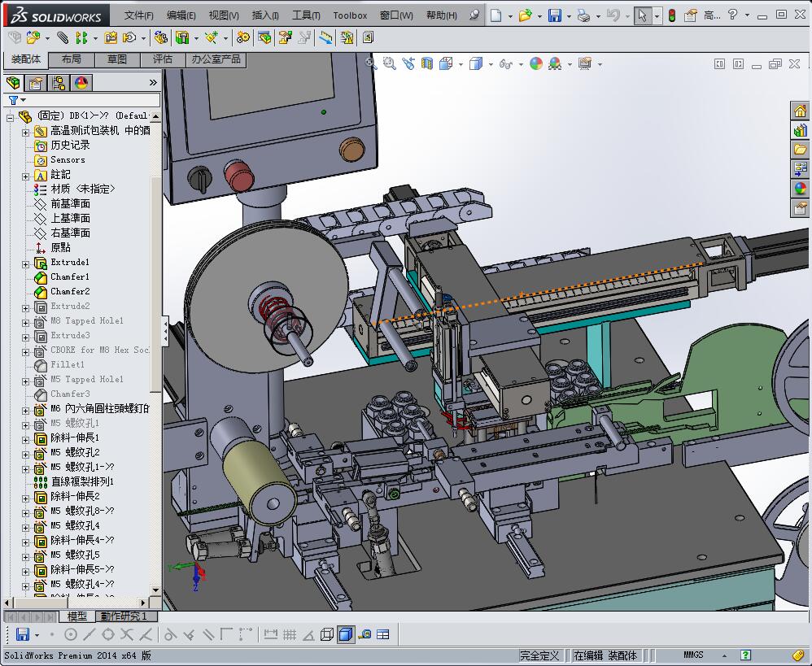The width and height of the screenshot is (812, 666).
Task: Select the 历史记录 tree item
Action: 70,145
